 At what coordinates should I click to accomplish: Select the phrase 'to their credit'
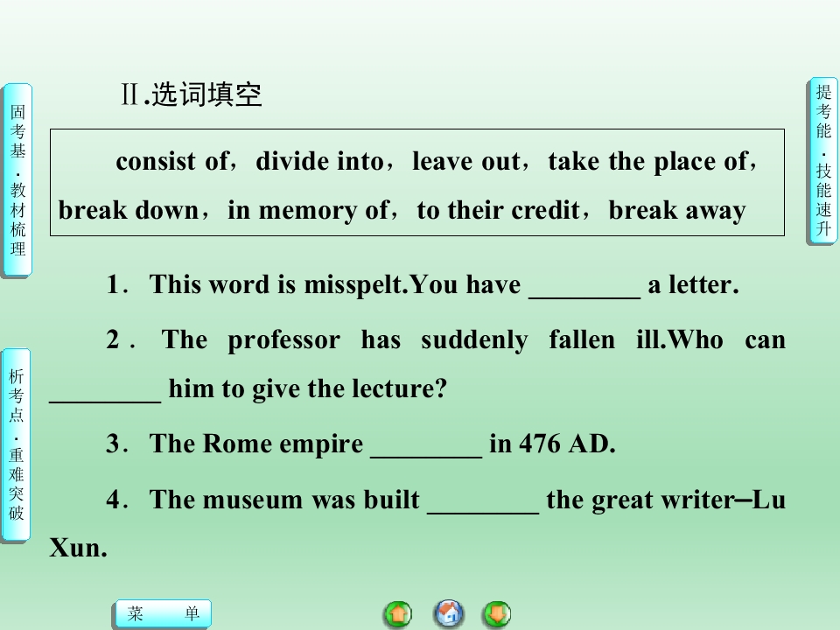498,210
